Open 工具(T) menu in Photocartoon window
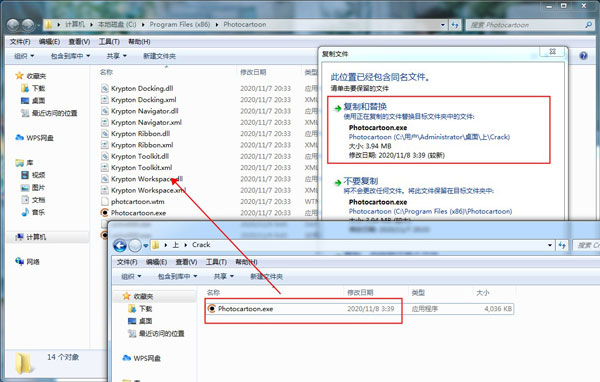This screenshot has width=600, height=382. [109, 42]
